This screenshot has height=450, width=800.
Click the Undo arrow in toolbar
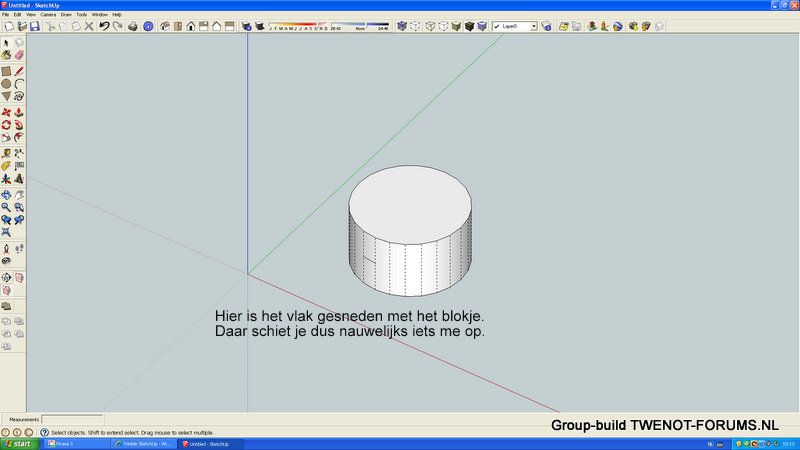[105, 26]
